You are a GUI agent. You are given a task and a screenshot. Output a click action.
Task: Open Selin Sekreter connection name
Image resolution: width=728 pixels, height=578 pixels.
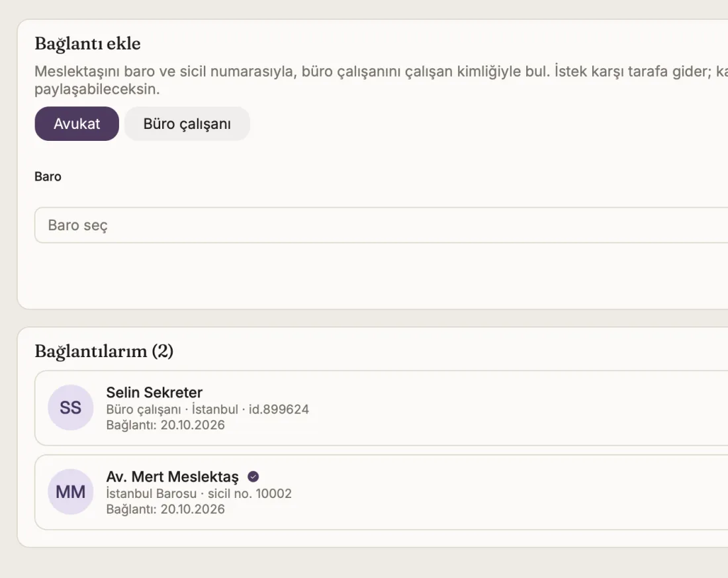154,392
